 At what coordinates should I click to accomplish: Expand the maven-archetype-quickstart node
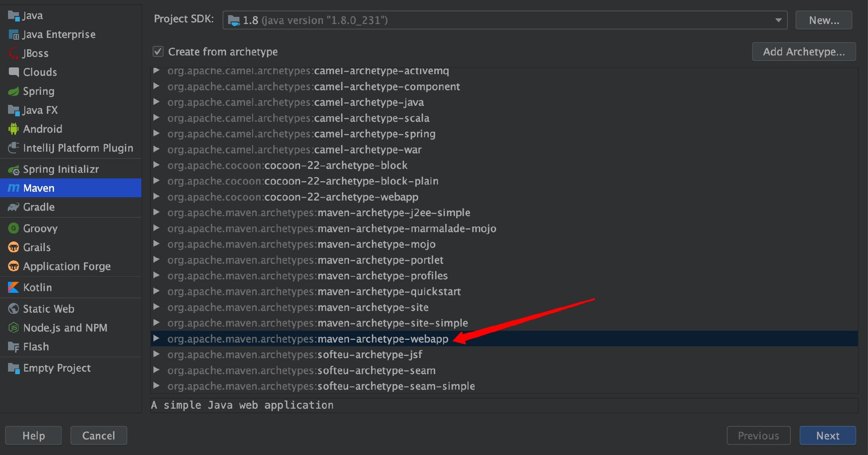156,291
